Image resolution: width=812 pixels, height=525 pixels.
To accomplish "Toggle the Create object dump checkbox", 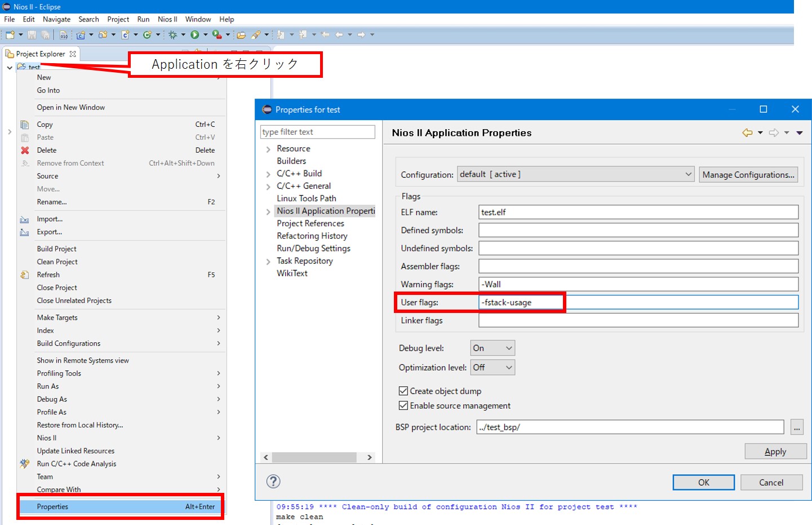I will pyautogui.click(x=403, y=391).
